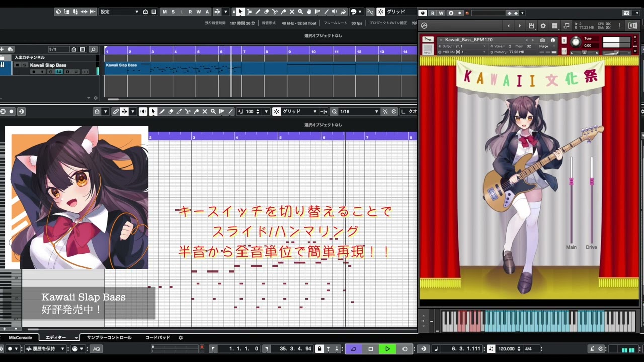Screen dimensions: 644x362
Task: Click Kontakt previous preset left arrow
Action: 509,26
